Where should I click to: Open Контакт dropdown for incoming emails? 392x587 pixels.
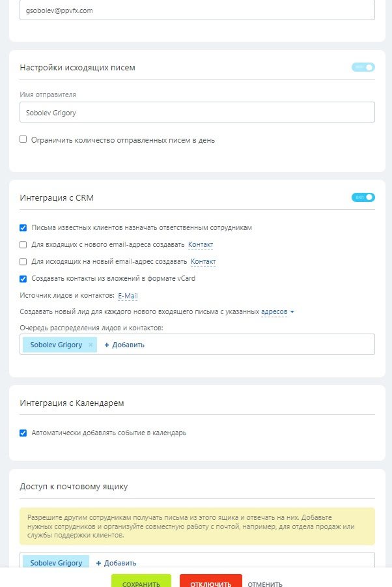(x=201, y=245)
